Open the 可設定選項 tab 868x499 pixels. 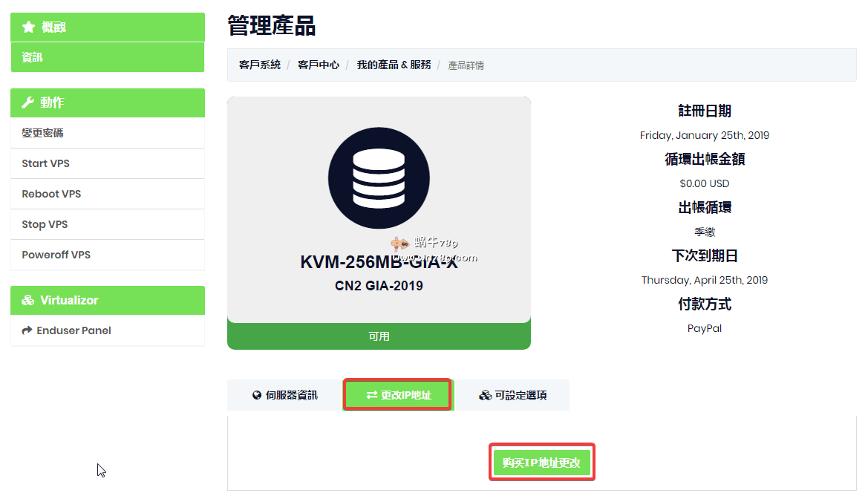click(x=512, y=395)
